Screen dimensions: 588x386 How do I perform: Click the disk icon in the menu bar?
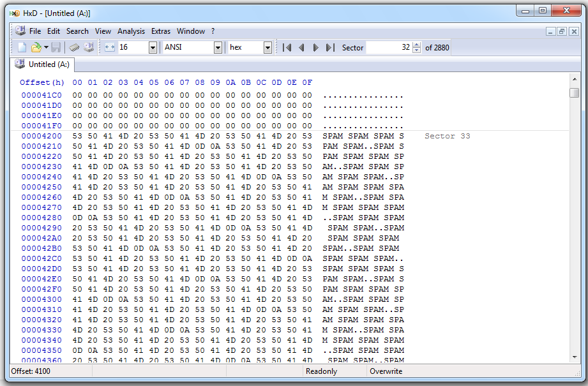tap(20, 31)
